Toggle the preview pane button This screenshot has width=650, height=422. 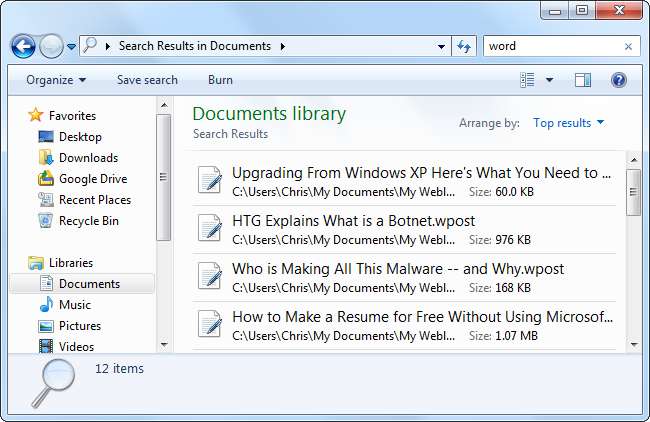pyautogui.click(x=583, y=80)
